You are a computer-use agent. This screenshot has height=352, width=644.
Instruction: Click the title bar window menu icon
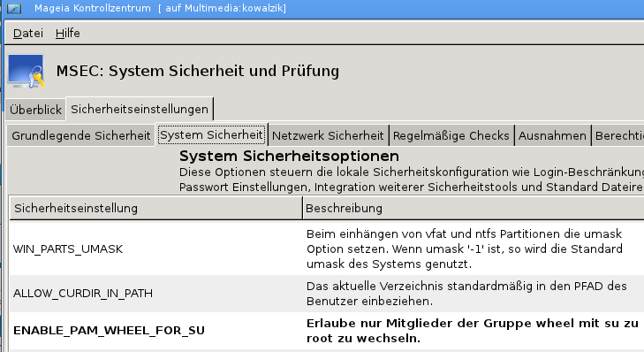(x=14, y=8)
